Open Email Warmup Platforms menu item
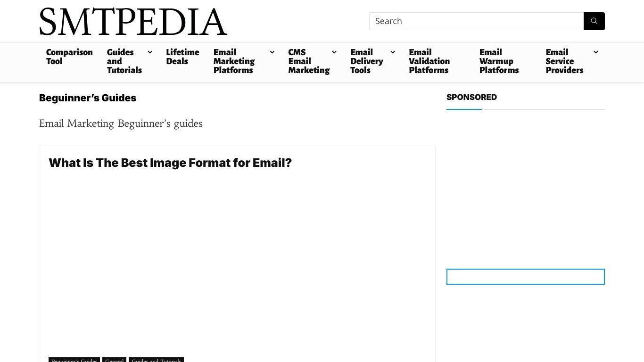The width and height of the screenshot is (644, 362). pyautogui.click(x=499, y=61)
